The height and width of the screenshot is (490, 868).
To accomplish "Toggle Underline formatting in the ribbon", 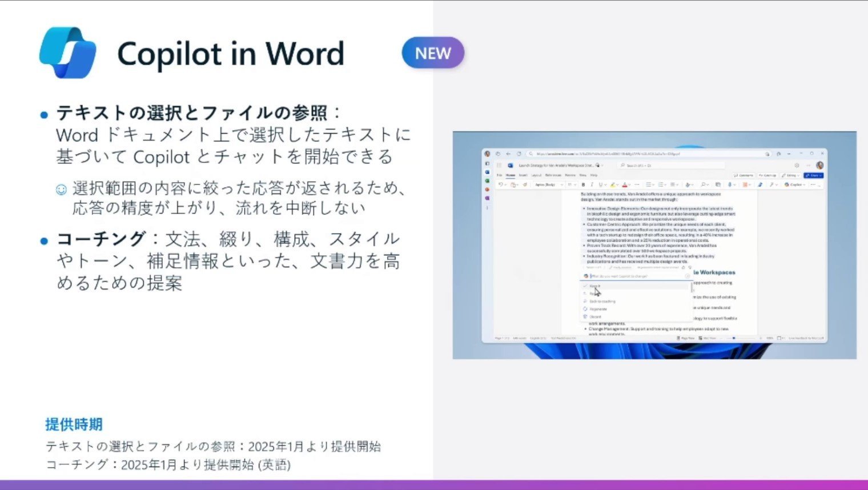I will click(x=600, y=184).
